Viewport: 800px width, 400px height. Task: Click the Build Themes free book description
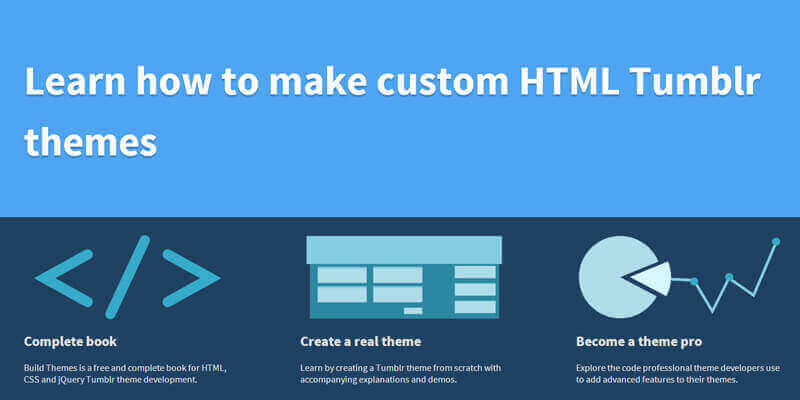pos(125,373)
